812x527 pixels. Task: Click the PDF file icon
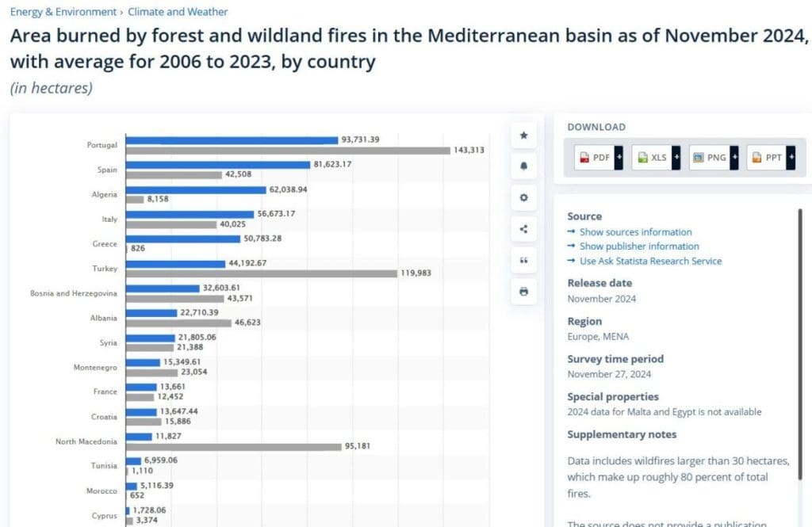pyautogui.click(x=584, y=158)
